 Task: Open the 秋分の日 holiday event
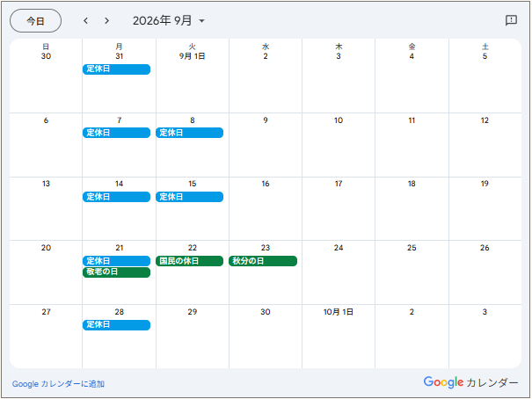click(263, 261)
